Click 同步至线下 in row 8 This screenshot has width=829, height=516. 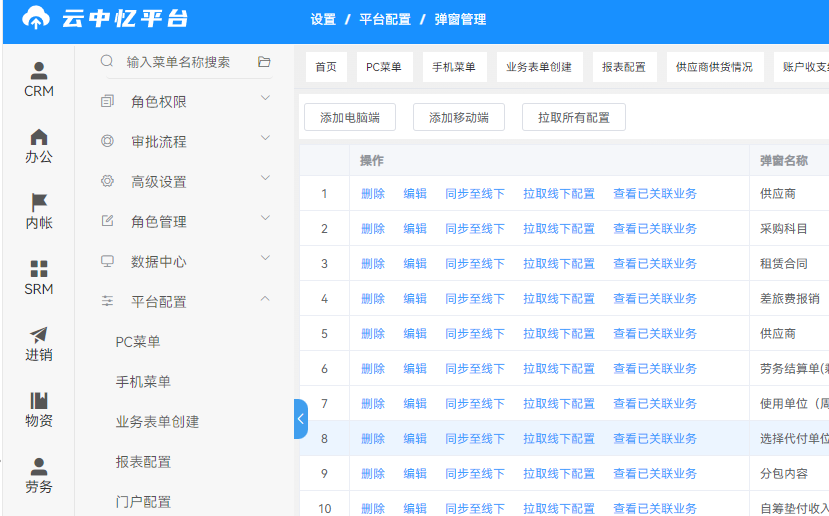(x=475, y=438)
